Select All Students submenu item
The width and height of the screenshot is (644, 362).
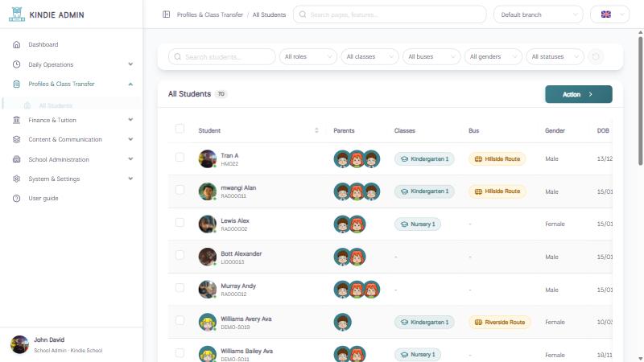click(72, 105)
